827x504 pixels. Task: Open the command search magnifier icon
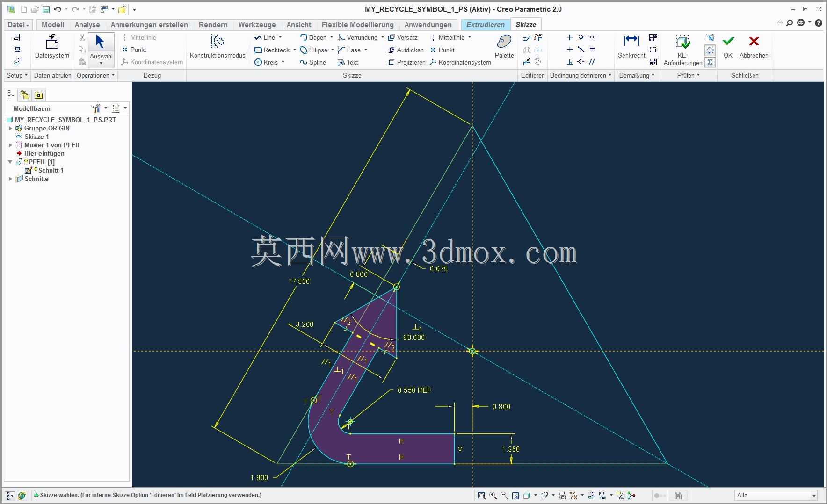click(x=790, y=23)
